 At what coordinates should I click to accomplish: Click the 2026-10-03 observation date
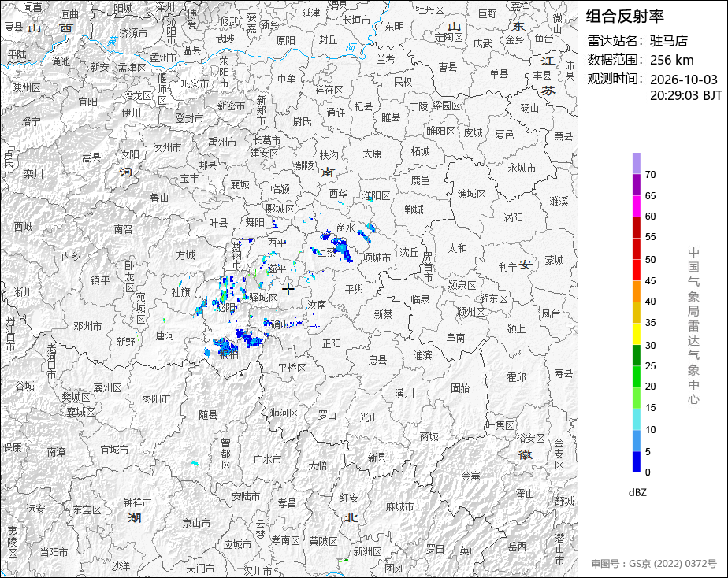[683, 80]
